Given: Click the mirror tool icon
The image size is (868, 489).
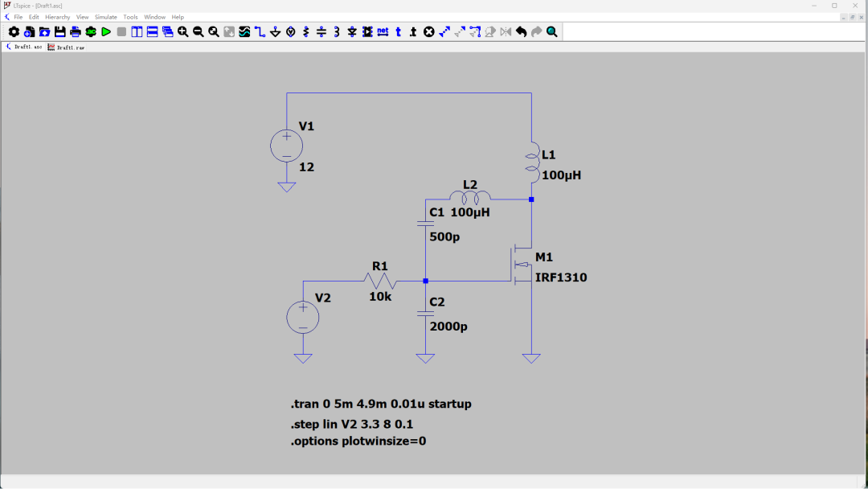Looking at the screenshot, I should (x=506, y=32).
